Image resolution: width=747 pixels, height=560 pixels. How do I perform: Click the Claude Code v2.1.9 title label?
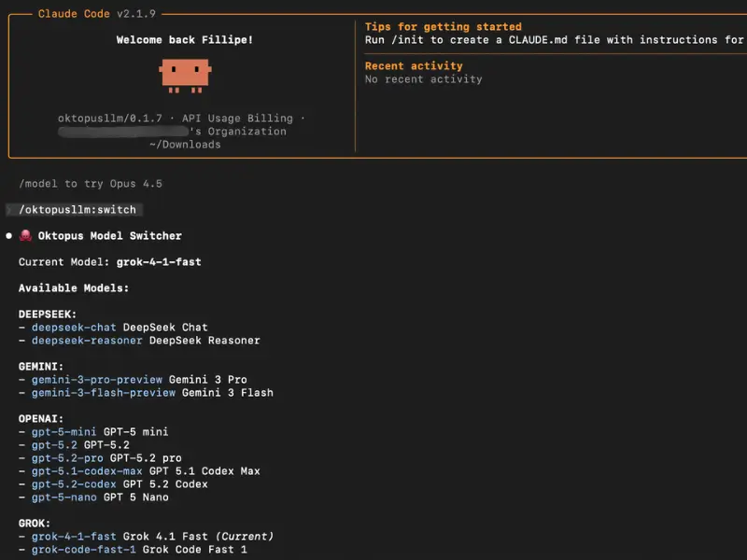coord(97,14)
